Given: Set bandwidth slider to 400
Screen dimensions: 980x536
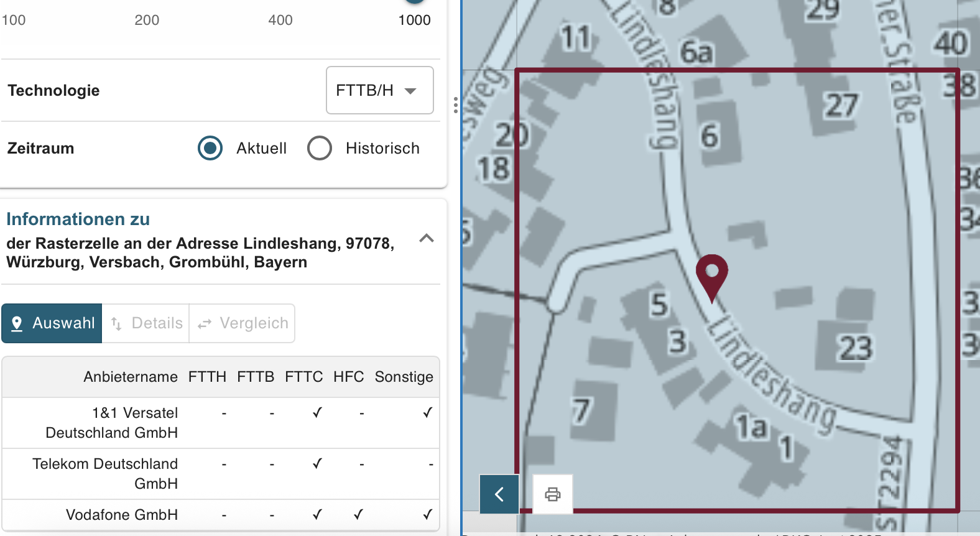Looking at the screenshot, I should 280,2.
